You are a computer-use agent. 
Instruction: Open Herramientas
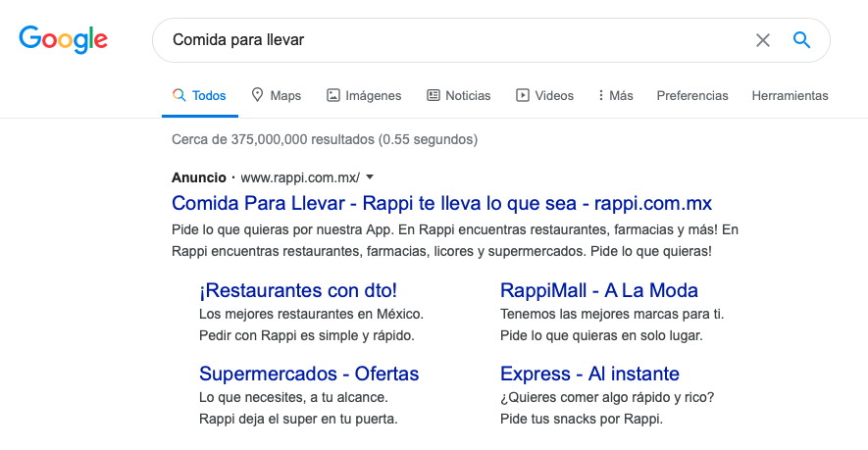790,95
